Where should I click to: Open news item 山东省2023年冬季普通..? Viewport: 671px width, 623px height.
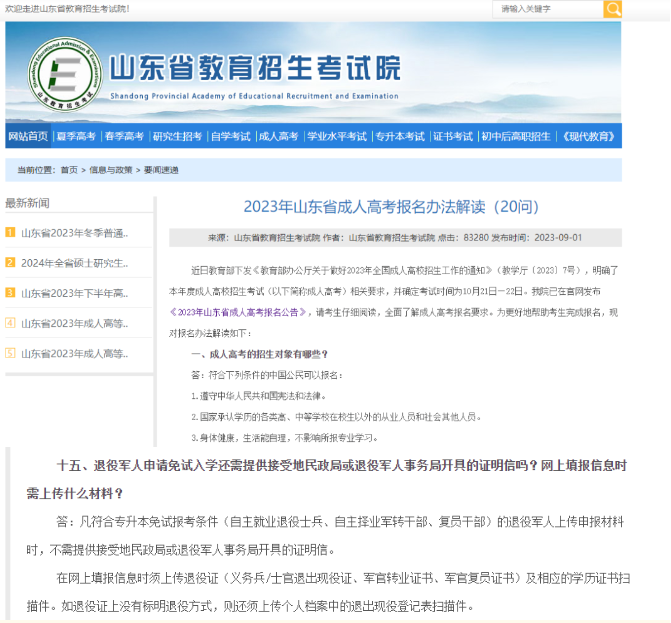click(74, 233)
